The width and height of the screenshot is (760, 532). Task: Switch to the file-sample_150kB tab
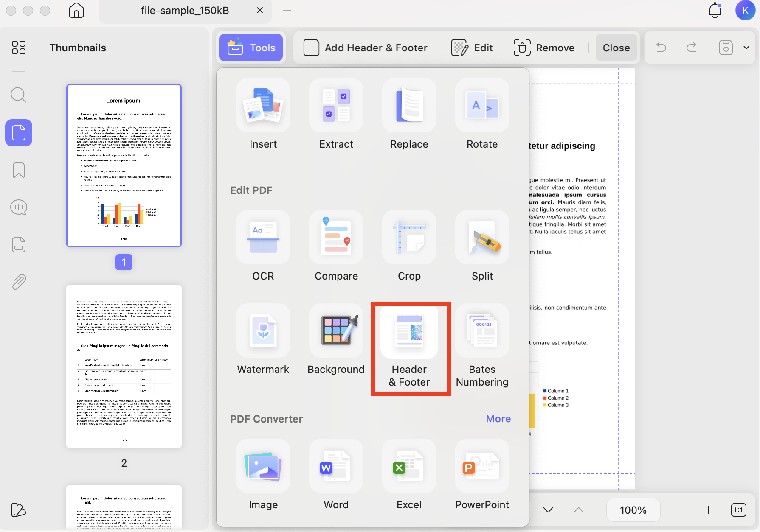(184, 11)
